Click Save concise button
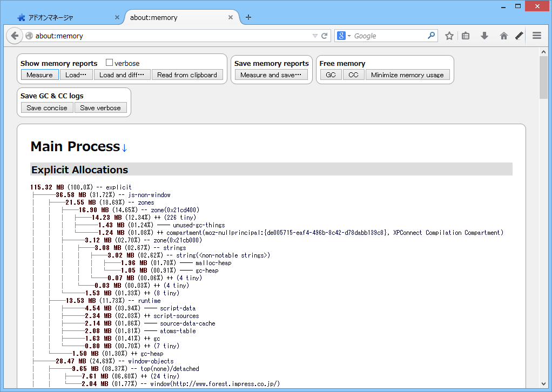Viewport: 552px width, 392px height. (x=47, y=107)
